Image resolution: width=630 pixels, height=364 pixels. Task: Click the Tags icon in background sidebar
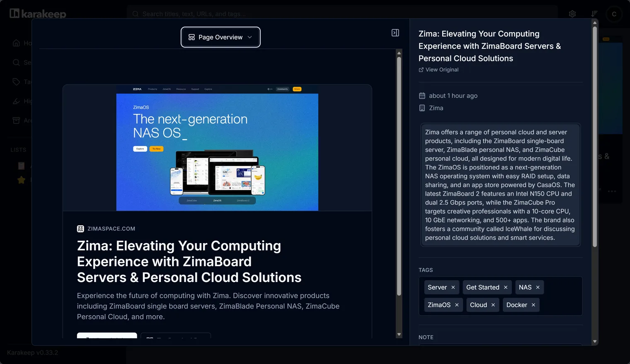pos(16,82)
